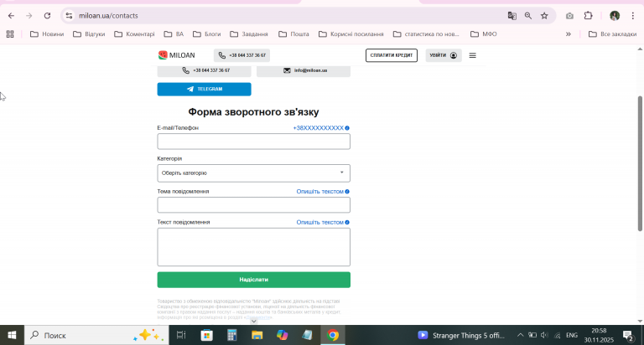
Task: Click the Windows search box Поиск
Action: (96, 335)
